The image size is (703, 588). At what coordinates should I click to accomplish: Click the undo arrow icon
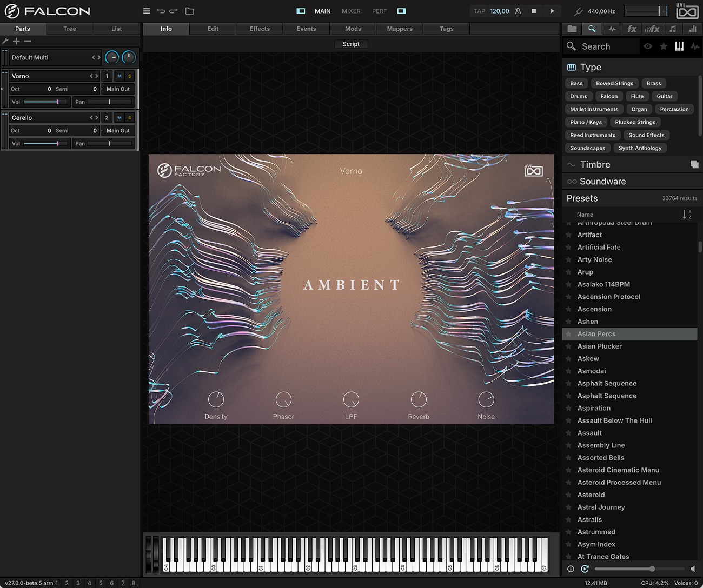tap(161, 11)
